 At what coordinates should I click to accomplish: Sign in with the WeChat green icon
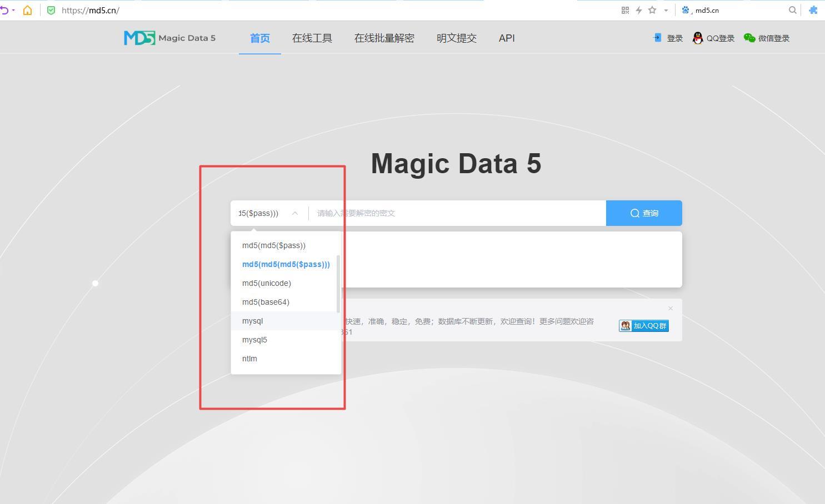pos(749,38)
